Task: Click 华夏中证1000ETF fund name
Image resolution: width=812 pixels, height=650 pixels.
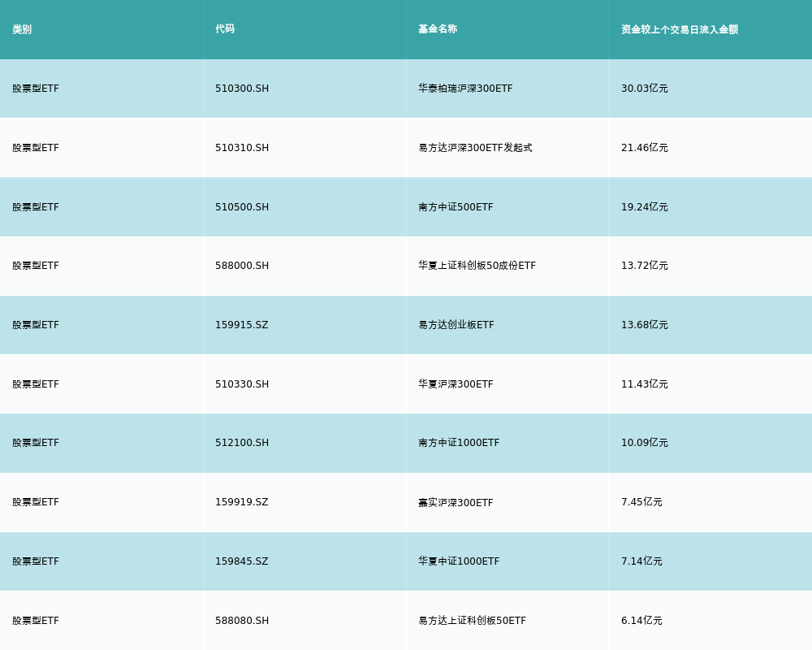Action: tap(459, 561)
